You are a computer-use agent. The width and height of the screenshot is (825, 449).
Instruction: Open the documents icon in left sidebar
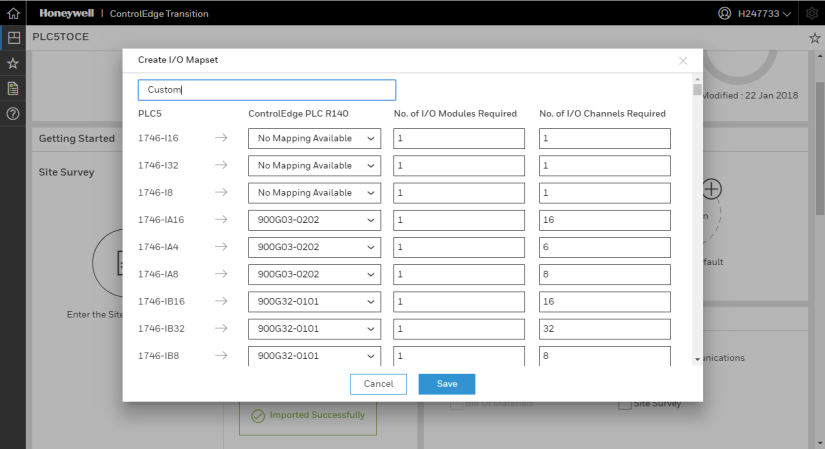pyautogui.click(x=13, y=88)
